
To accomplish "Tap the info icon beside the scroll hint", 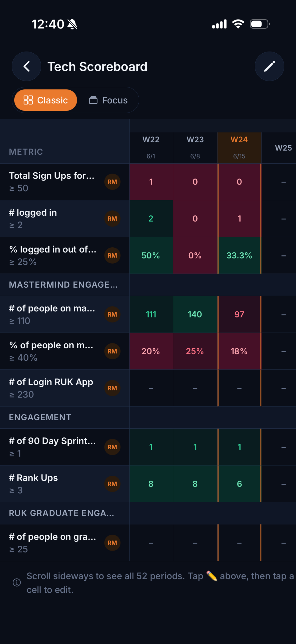I will coord(17,583).
